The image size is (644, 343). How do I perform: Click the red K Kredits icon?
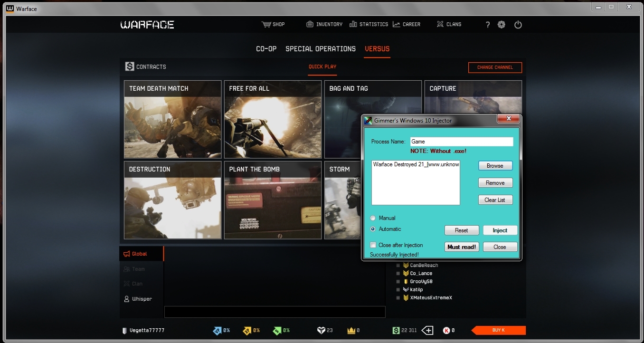pos(446,330)
